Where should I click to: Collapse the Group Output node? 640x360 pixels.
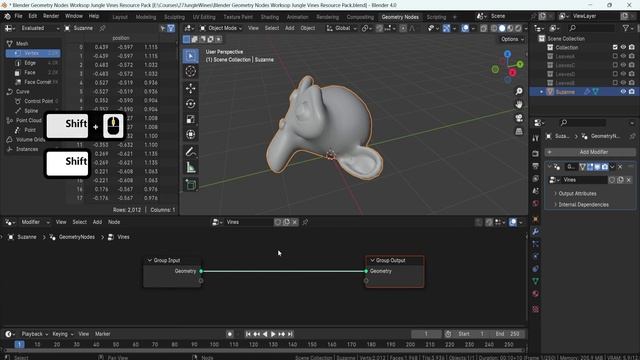click(372, 260)
